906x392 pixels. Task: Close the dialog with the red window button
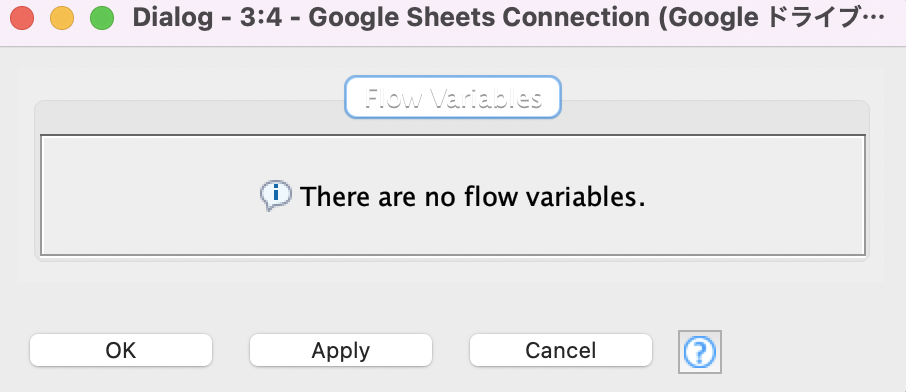[x=22, y=19]
